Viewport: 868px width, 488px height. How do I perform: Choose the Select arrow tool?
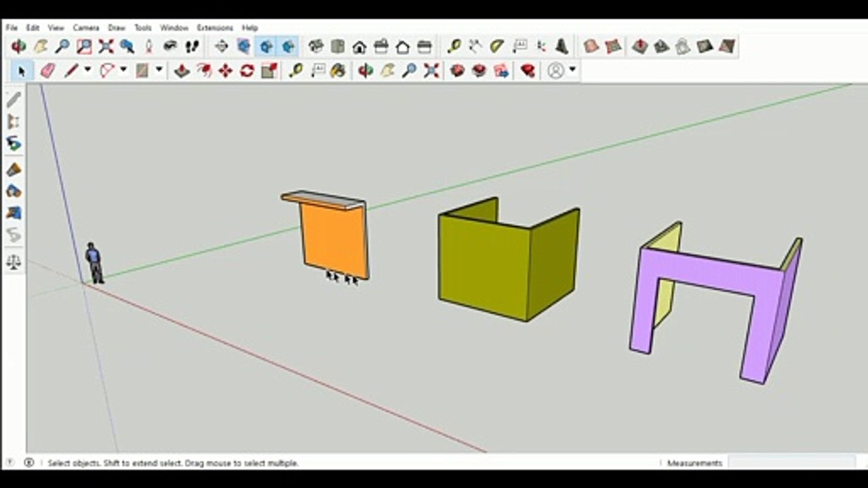pyautogui.click(x=21, y=70)
